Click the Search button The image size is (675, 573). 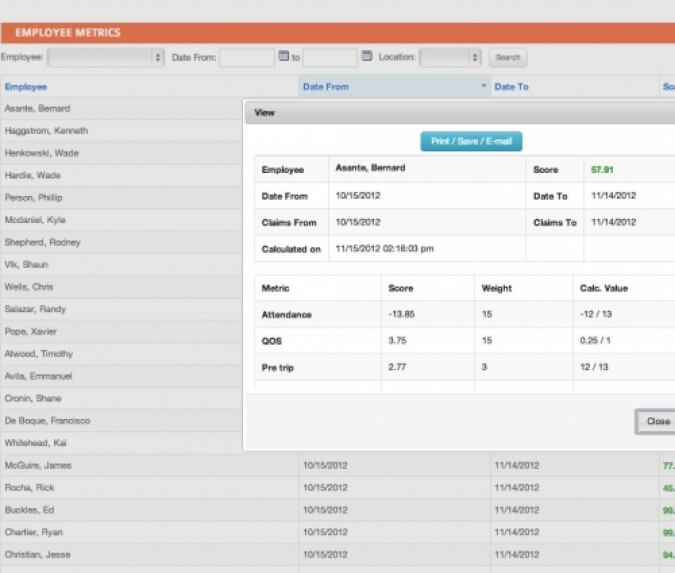pos(508,57)
